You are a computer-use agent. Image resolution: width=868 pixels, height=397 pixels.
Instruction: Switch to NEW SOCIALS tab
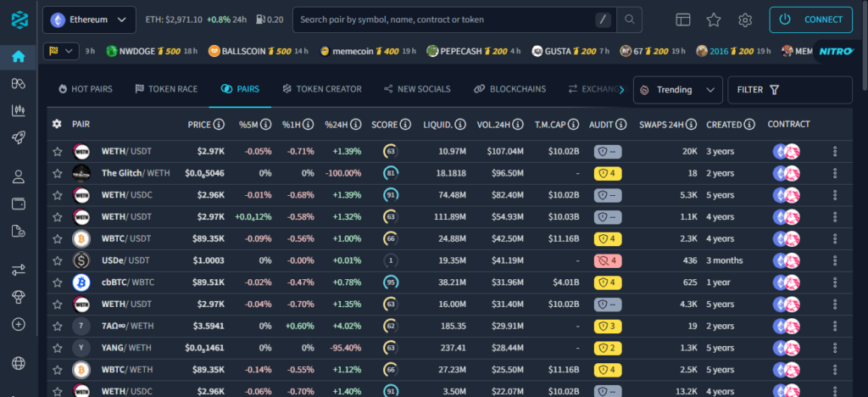point(417,89)
